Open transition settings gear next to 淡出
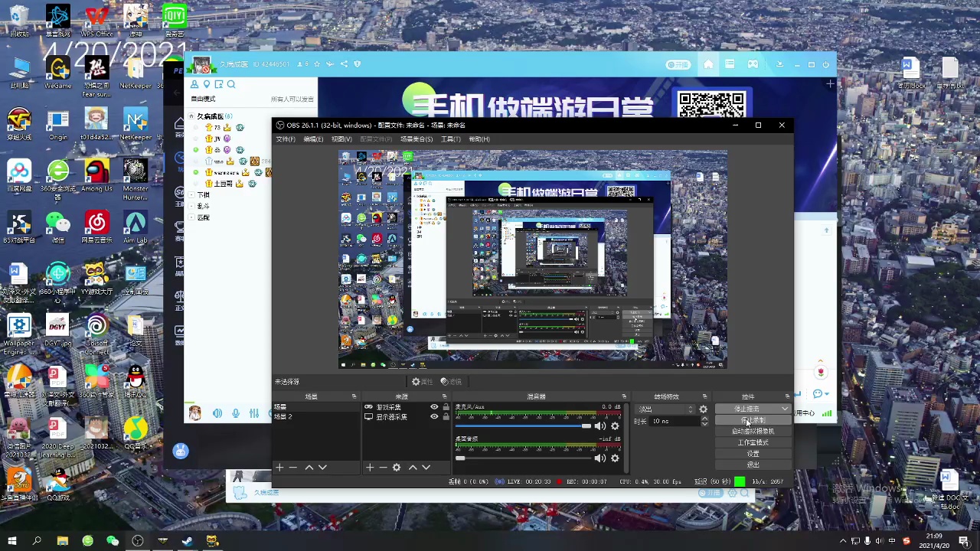Image resolution: width=980 pixels, height=551 pixels. [703, 409]
